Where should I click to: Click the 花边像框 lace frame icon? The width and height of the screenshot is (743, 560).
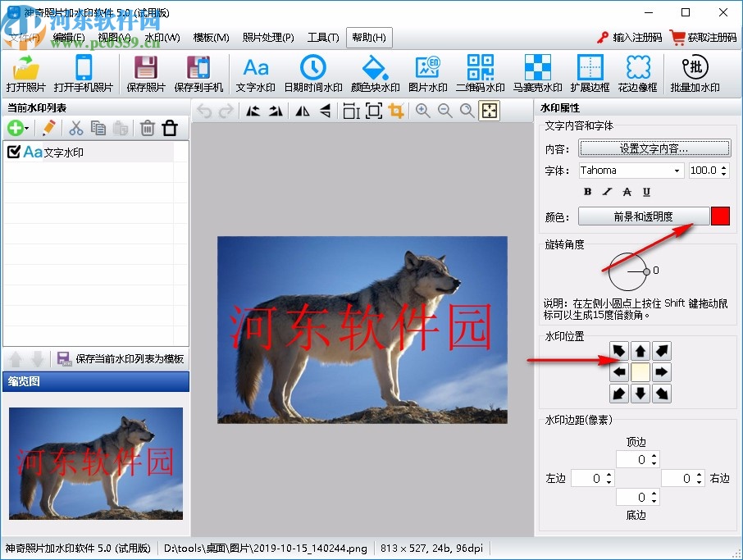point(638,74)
